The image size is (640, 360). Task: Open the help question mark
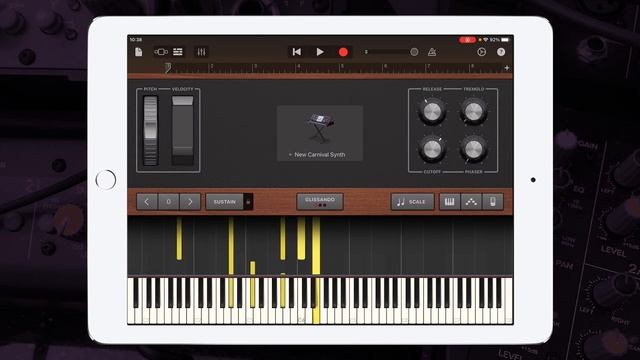coord(501,52)
